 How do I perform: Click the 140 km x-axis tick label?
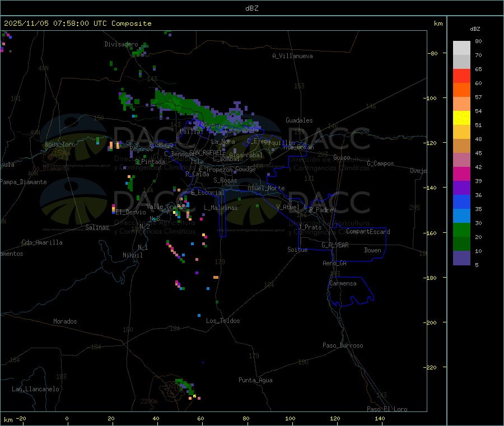click(x=380, y=418)
